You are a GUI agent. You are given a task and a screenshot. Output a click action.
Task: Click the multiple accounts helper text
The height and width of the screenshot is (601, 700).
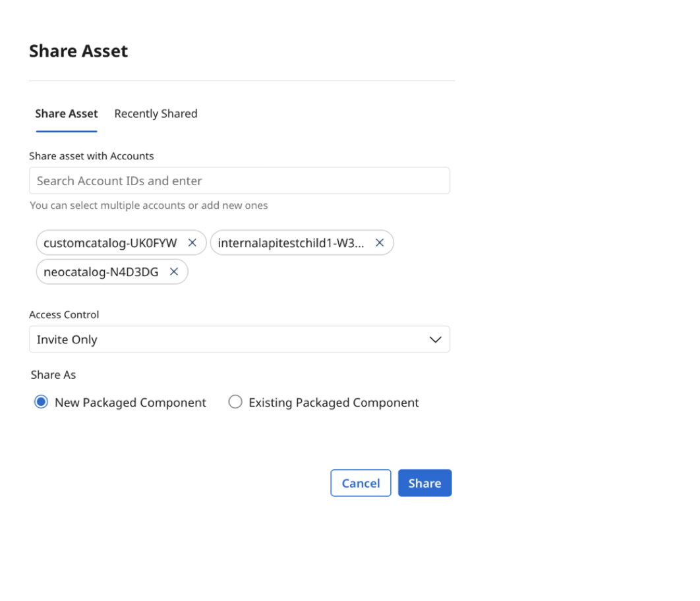[149, 206]
